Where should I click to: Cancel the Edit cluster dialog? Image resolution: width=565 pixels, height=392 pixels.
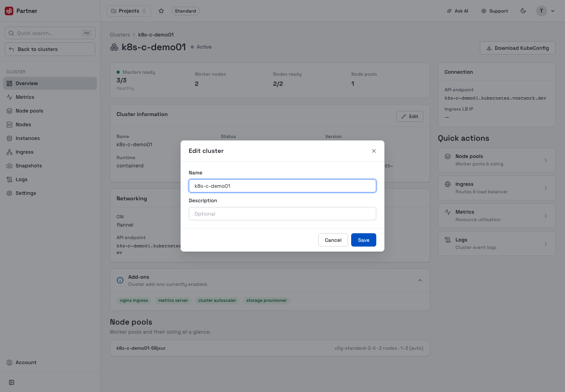click(x=333, y=240)
